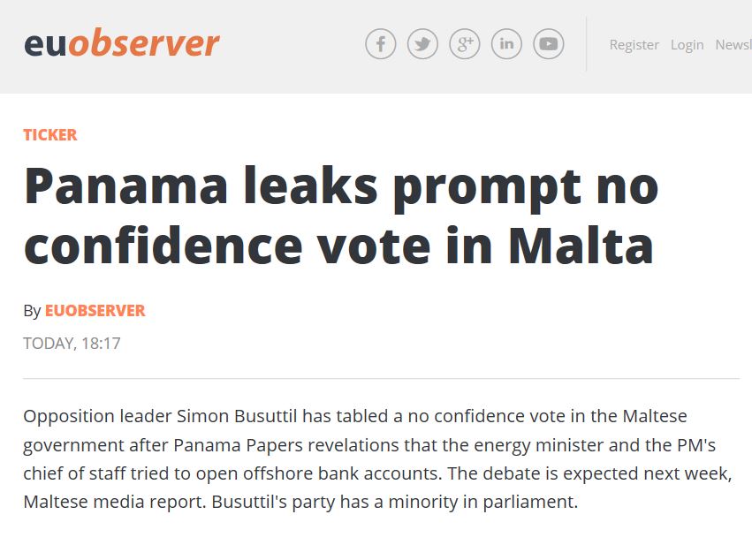Image resolution: width=752 pixels, height=560 pixels.
Task: Click the Google+ share circle
Action: 465,43
